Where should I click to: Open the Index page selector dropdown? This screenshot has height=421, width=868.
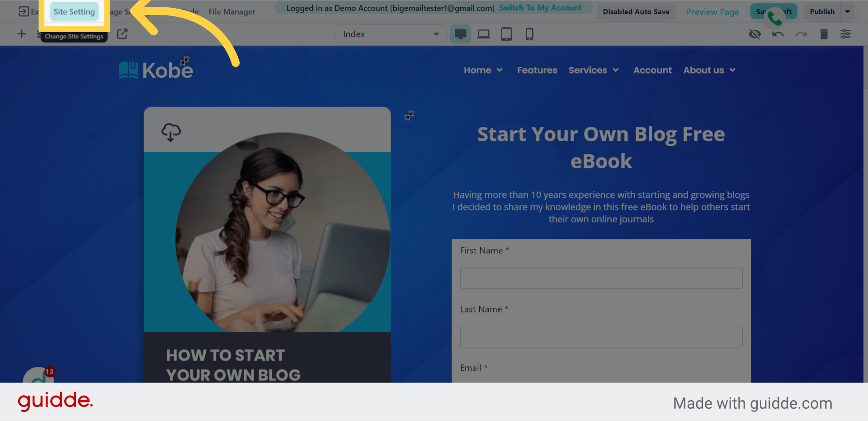coord(391,34)
